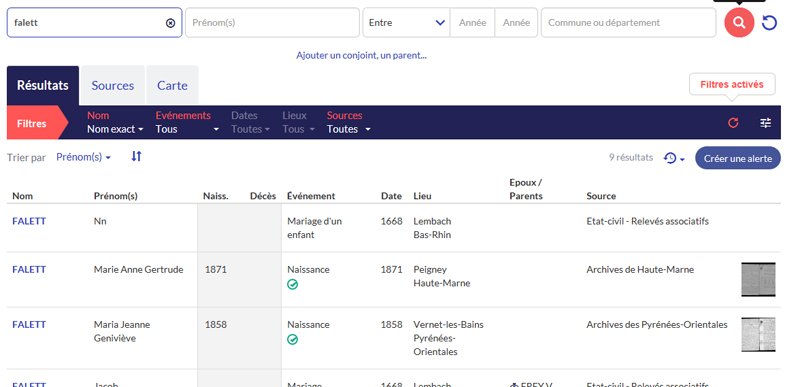Open FALETT link in the Nn row
This screenshot has height=387, width=800.
[29, 221]
